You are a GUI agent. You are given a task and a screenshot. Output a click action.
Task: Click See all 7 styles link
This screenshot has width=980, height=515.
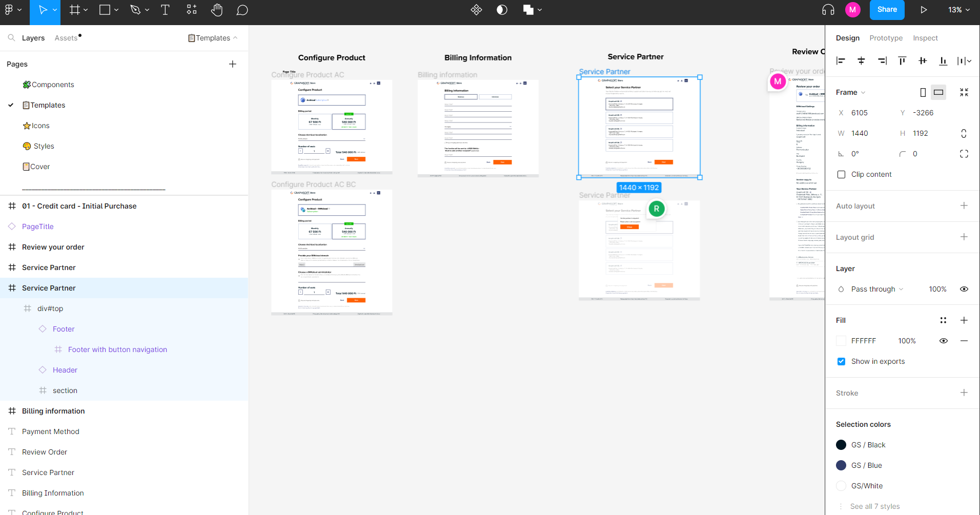click(x=874, y=506)
